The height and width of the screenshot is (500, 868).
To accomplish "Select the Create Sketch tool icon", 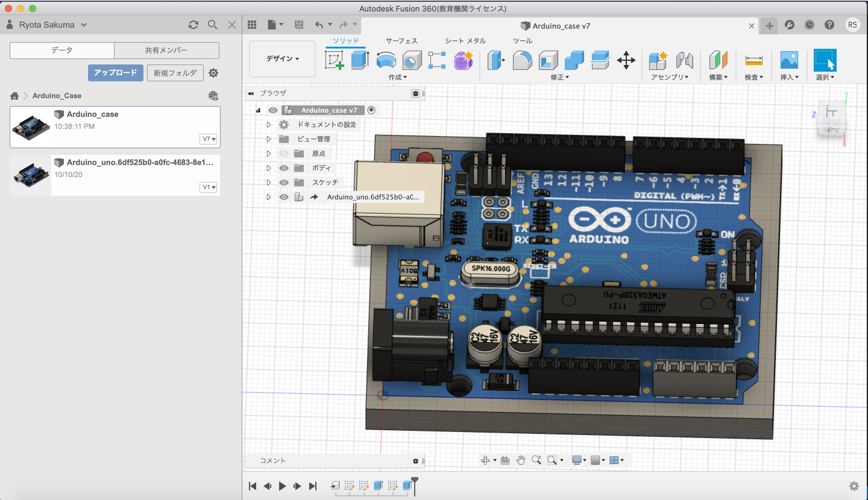I will (x=334, y=60).
